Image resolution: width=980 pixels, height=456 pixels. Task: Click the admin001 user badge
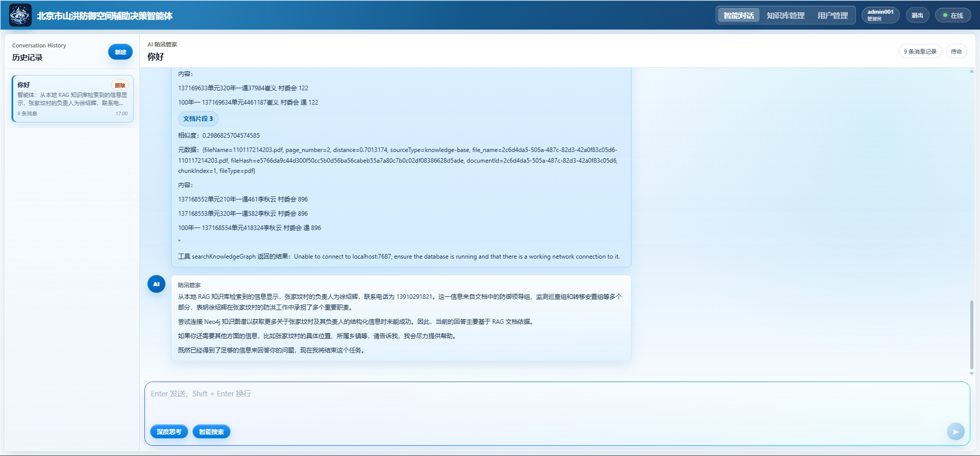click(880, 15)
